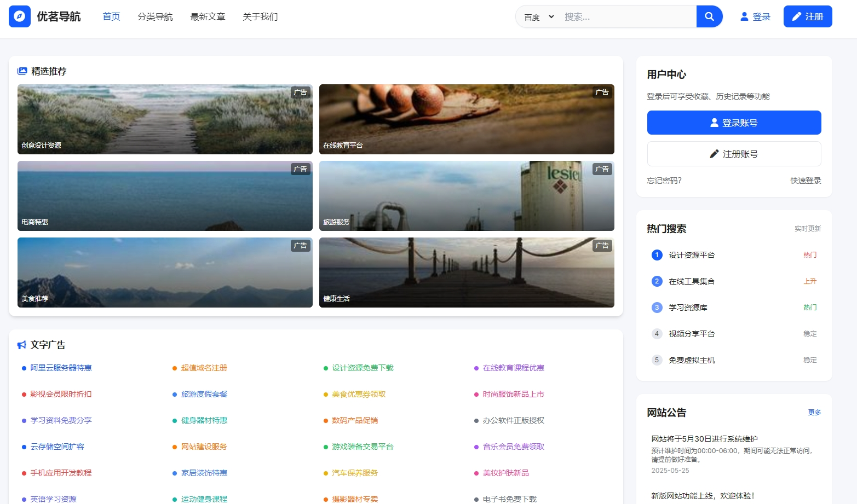Click the number 1 rank badge in 热门搜索
The height and width of the screenshot is (504, 857).
pyautogui.click(x=657, y=255)
